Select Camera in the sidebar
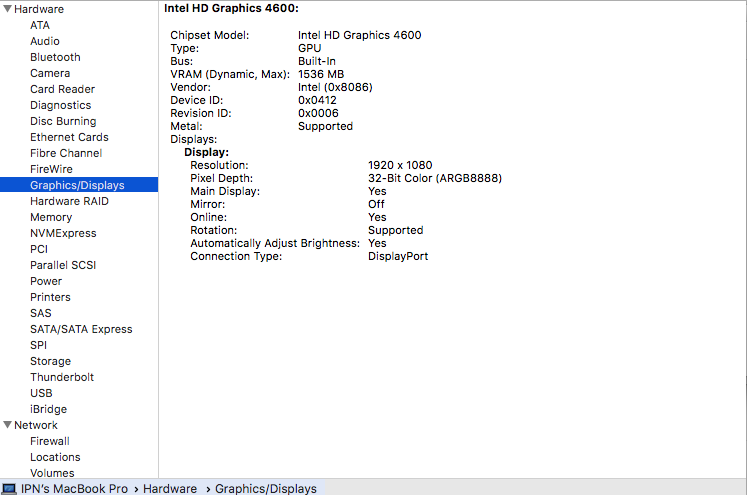Image resolution: width=747 pixels, height=495 pixels. point(50,73)
